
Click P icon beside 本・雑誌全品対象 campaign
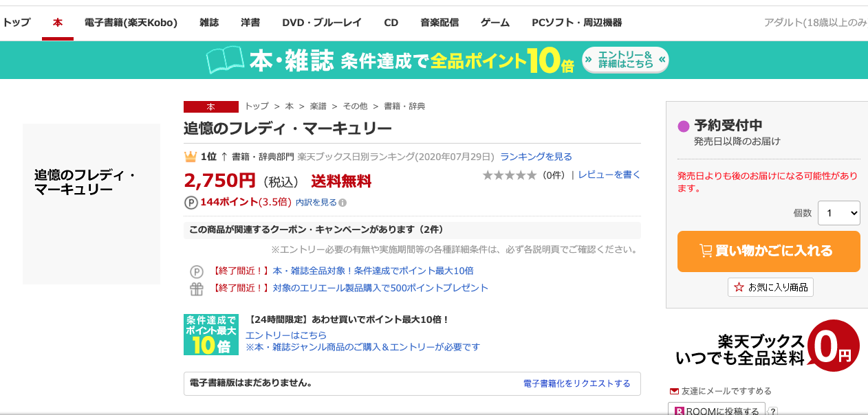[x=197, y=271]
